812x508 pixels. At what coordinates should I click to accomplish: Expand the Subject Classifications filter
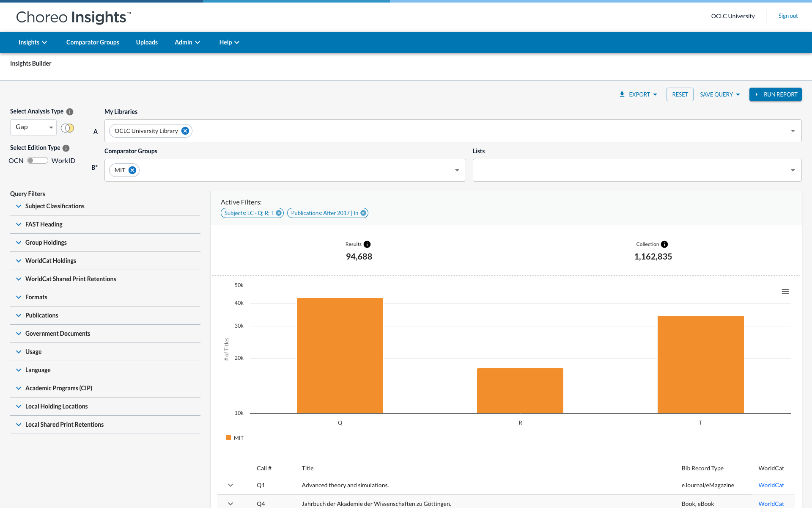click(x=55, y=206)
